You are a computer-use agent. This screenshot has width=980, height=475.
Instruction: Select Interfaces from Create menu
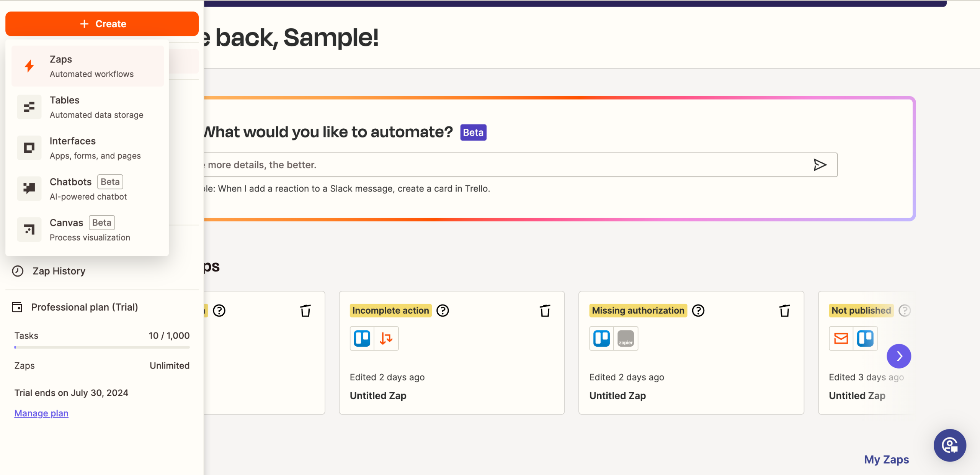point(88,148)
